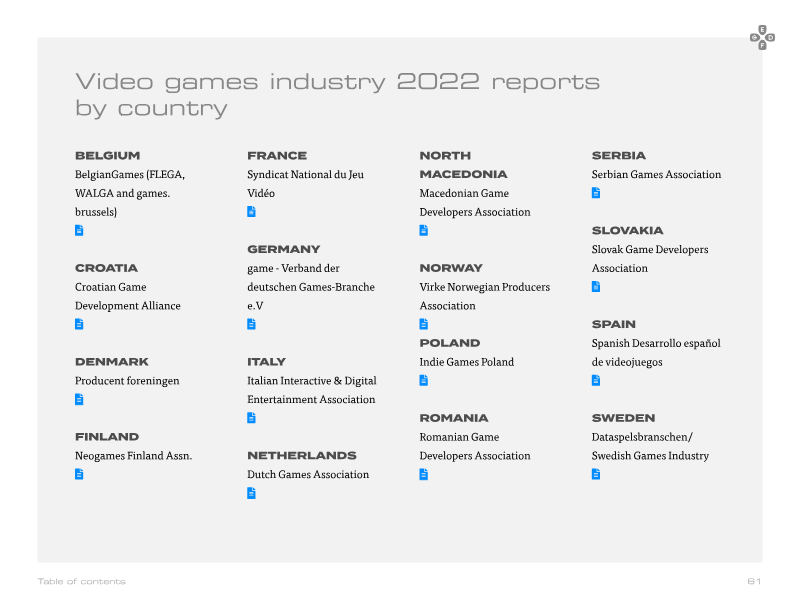Image resolution: width=800 pixels, height=600 pixels.
Task: Select 'Romanian Game Developers Association' text
Action: [x=475, y=446]
